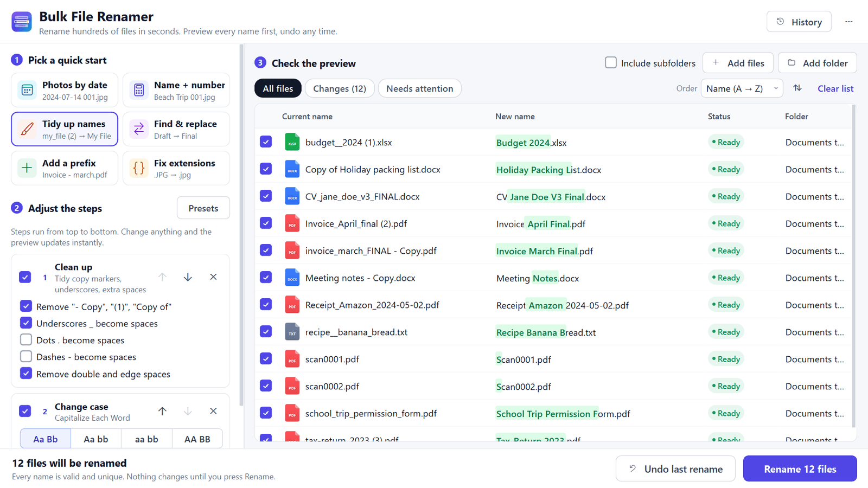Choose the Find & replace quick start
Image resolution: width=868 pixels, height=488 pixels.
pos(176,129)
